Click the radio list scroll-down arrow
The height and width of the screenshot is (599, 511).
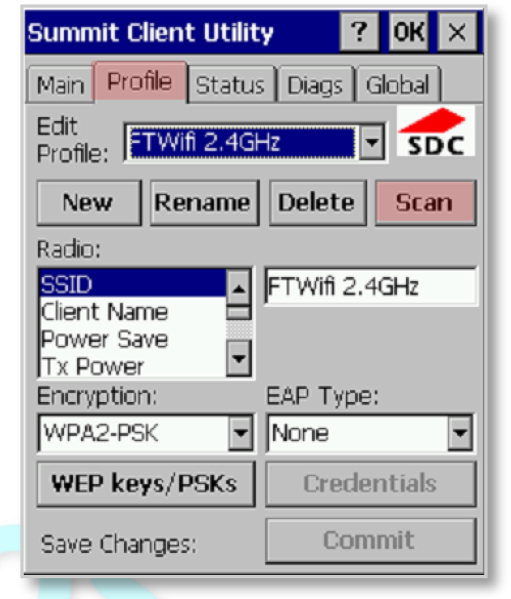(239, 358)
